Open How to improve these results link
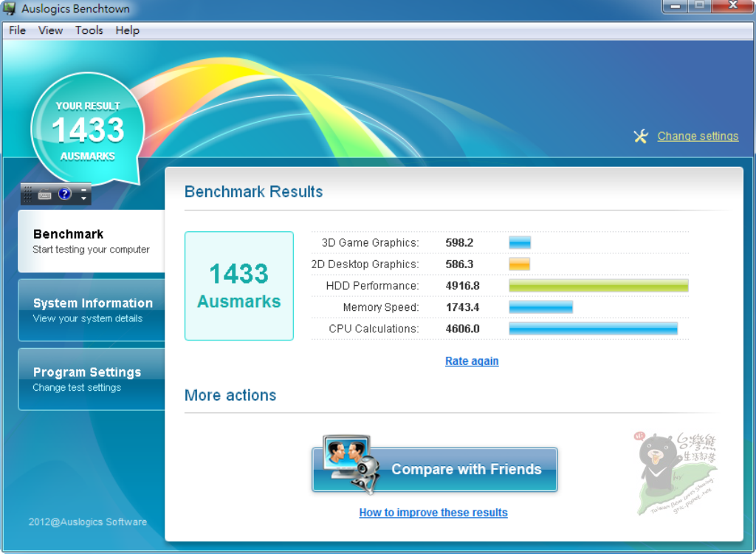This screenshot has height=554, width=756. coord(433,513)
